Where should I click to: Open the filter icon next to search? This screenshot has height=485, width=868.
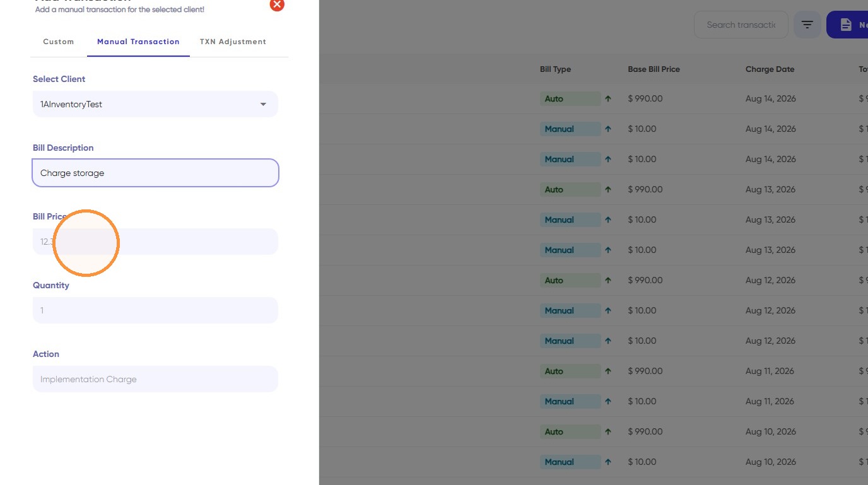(x=807, y=25)
